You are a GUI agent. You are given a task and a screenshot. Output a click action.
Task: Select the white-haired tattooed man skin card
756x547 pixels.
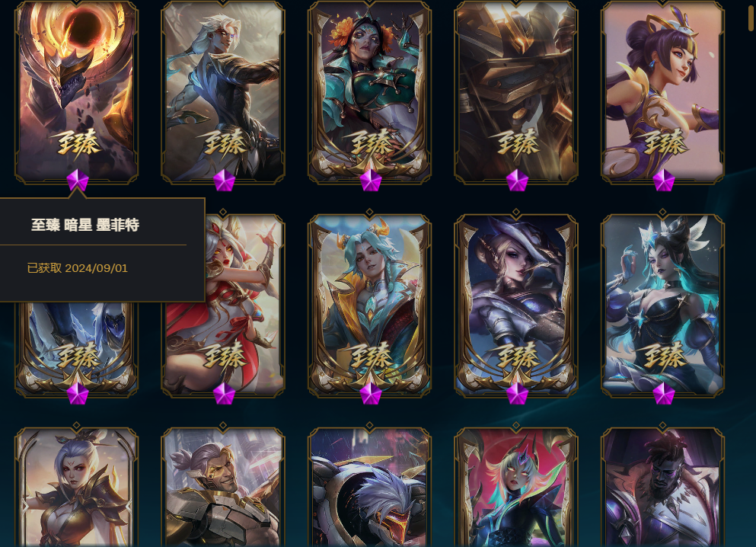223,91
